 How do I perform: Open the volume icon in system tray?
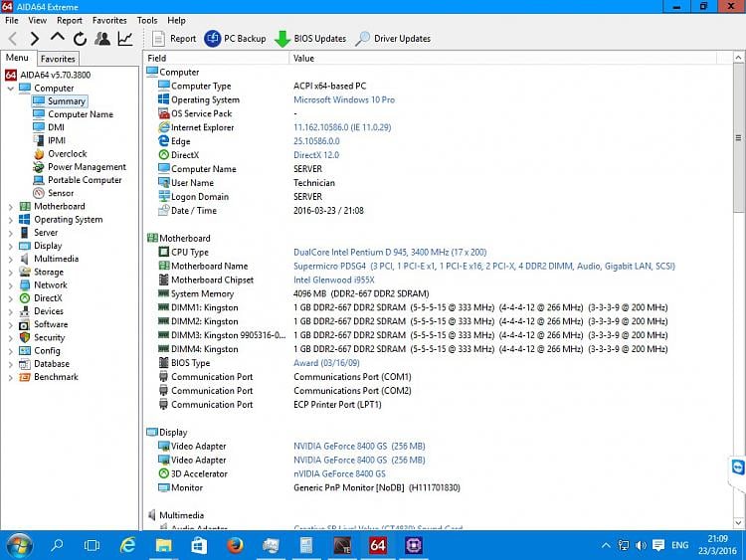pyautogui.click(x=641, y=545)
